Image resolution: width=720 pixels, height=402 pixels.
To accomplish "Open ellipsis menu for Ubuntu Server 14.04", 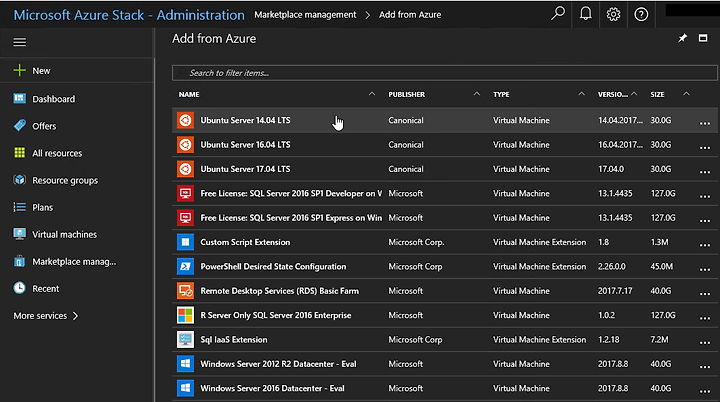I will point(705,123).
